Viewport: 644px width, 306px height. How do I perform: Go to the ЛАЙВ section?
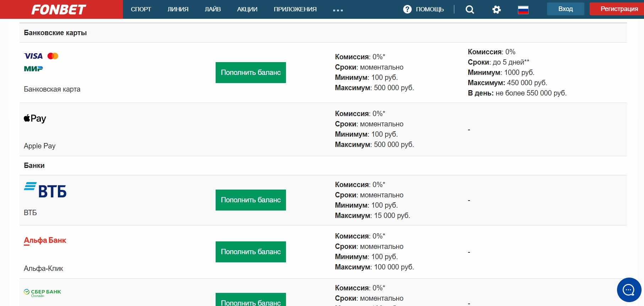coord(213,9)
